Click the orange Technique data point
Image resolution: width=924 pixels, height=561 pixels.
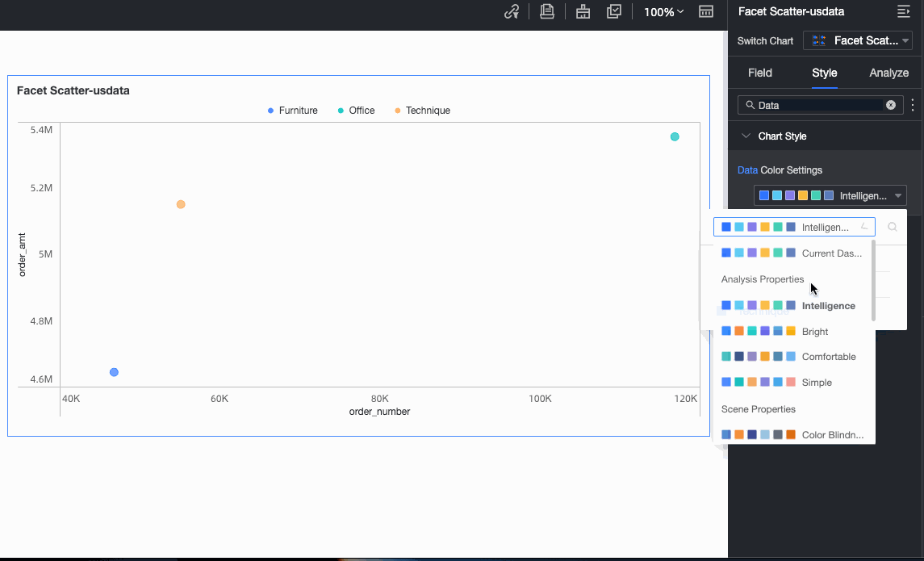181,204
